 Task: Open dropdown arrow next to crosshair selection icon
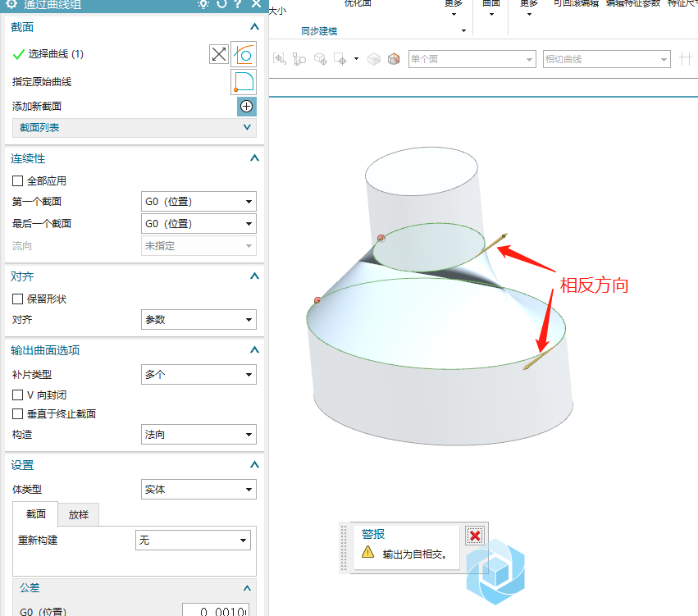356,59
